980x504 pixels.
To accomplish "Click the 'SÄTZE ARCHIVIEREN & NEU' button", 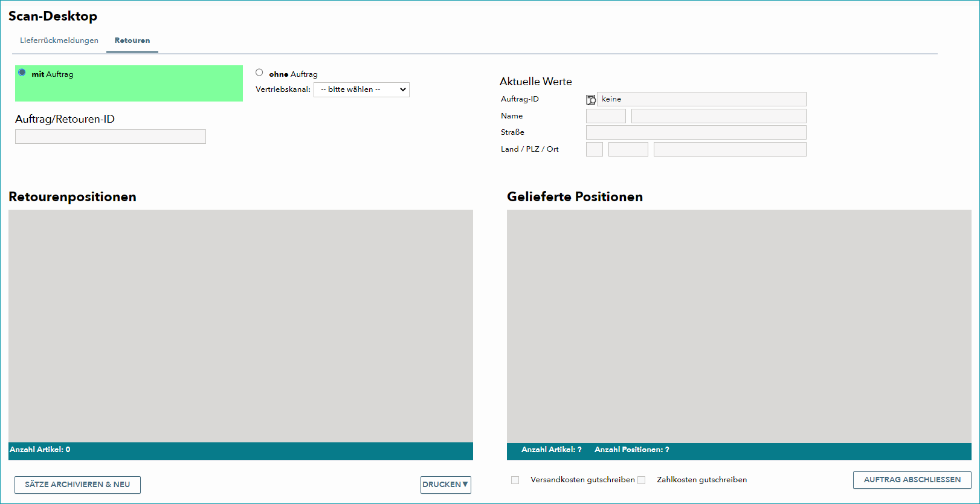I will tap(77, 485).
